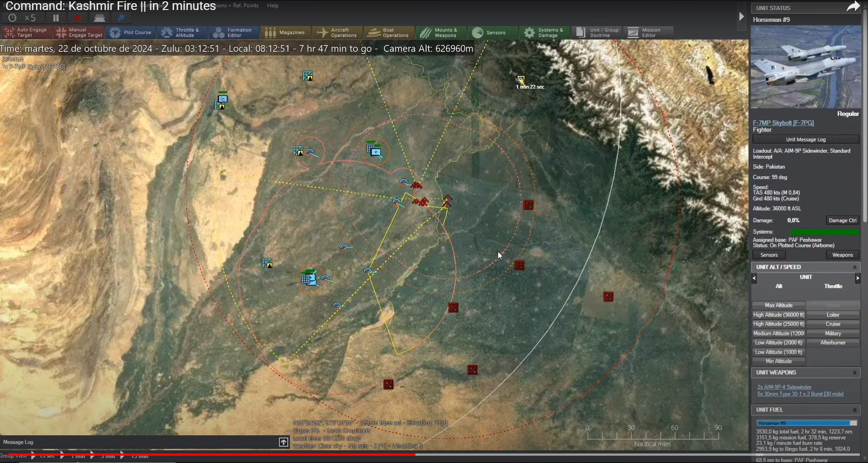Click the Horseman #9 aircraft thumbnail
Viewport: 868px width, 463px height.
click(805, 67)
